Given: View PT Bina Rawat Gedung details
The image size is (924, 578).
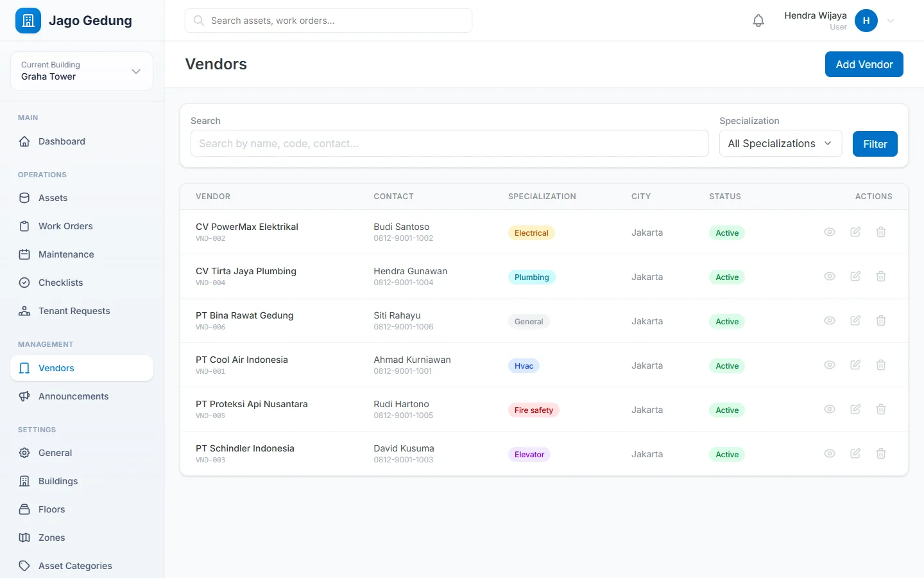Looking at the screenshot, I should click(x=830, y=320).
